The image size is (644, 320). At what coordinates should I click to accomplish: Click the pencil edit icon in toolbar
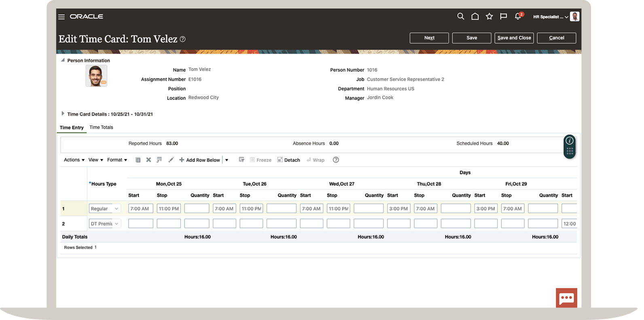[x=171, y=160]
